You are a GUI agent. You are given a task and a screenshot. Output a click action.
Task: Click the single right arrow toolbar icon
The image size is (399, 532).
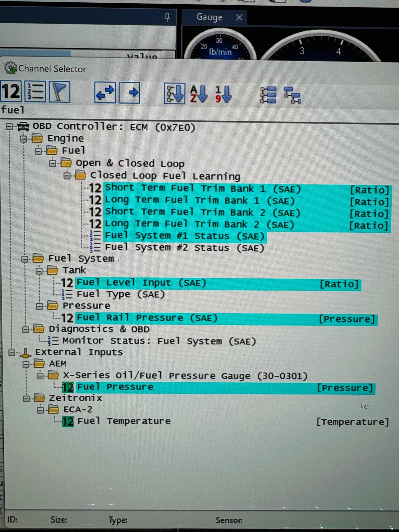pyautogui.click(x=130, y=92)
